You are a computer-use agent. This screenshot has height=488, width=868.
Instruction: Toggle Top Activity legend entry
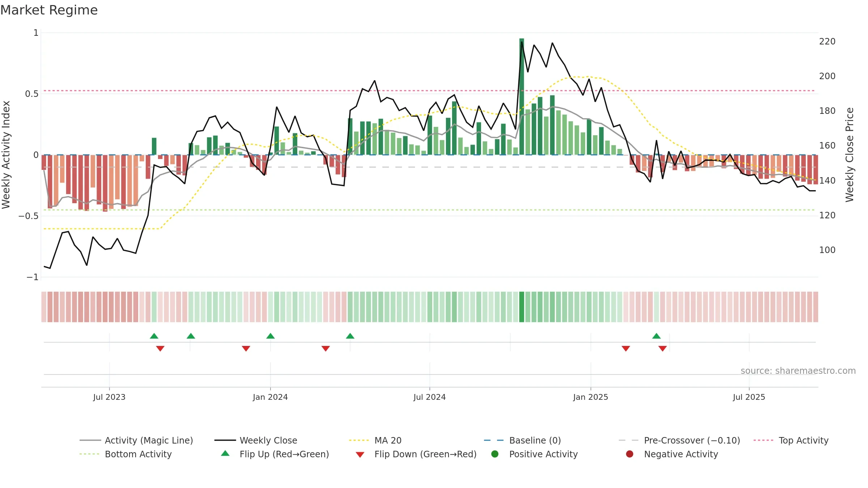(791, 440)
